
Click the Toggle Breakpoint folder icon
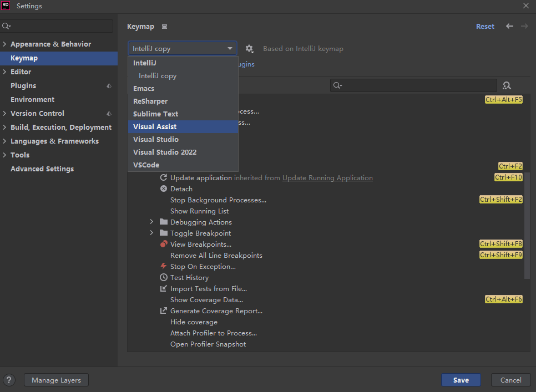(x=164, y=233)
